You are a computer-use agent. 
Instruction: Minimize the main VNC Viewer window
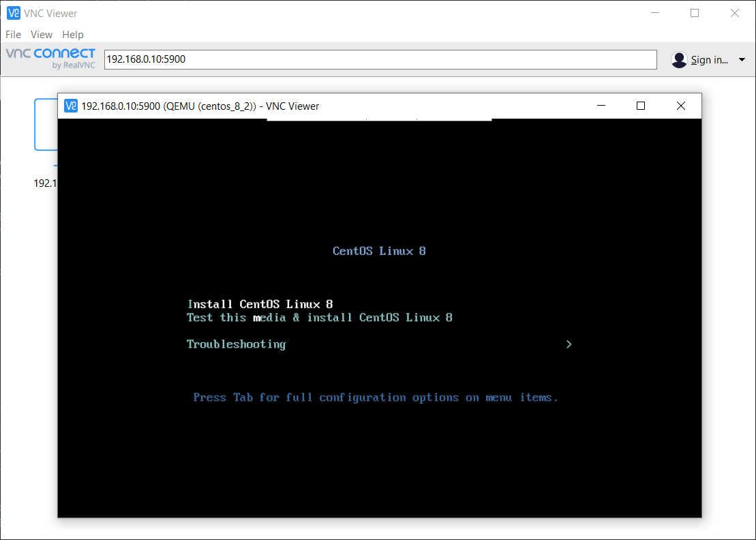(654, 13)
